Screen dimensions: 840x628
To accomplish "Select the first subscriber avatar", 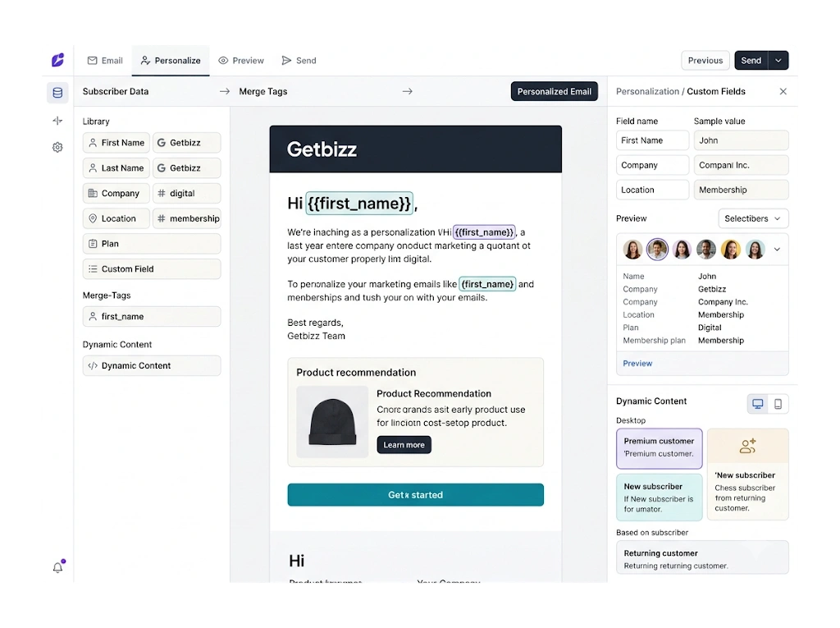I will pos(632,250).
